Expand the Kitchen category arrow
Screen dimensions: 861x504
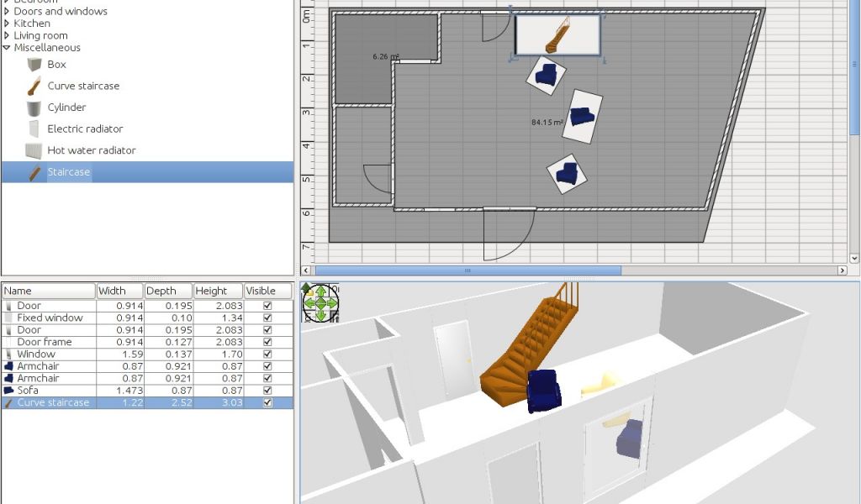(7, 24)
